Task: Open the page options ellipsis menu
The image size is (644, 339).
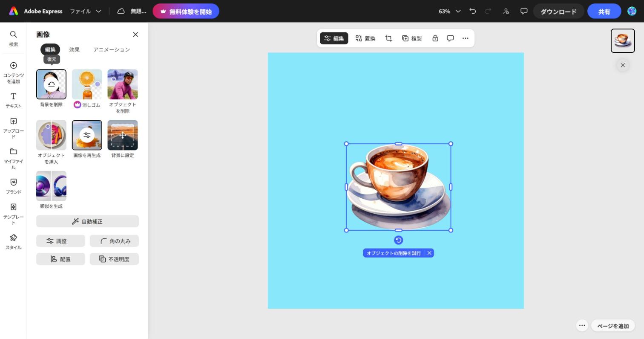Action: tap(582, 326)
